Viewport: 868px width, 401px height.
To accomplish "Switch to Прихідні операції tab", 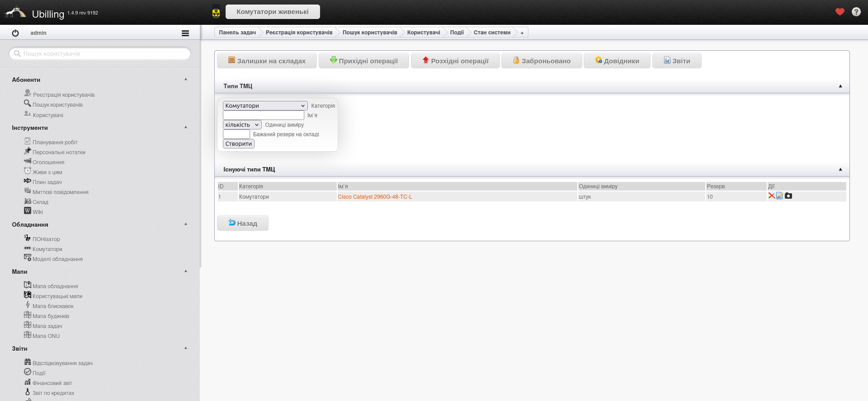I will (x=363, y=61).
